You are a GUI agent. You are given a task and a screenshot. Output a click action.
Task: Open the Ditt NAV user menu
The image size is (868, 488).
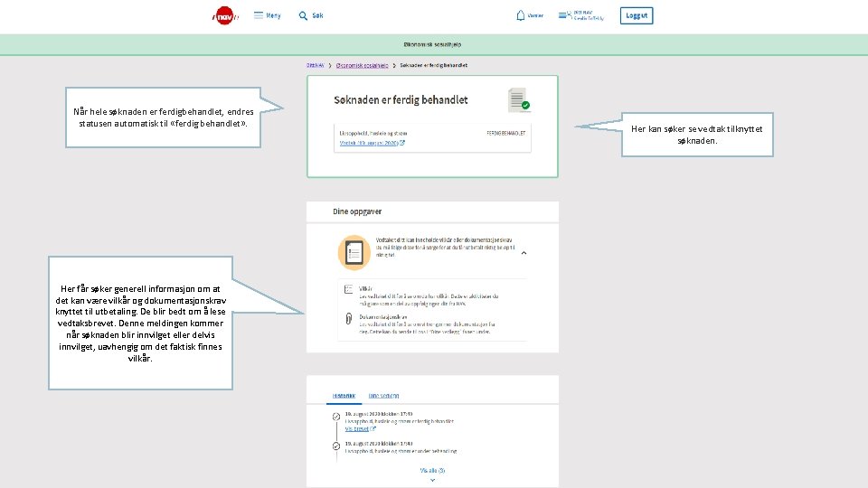[580, 15]
